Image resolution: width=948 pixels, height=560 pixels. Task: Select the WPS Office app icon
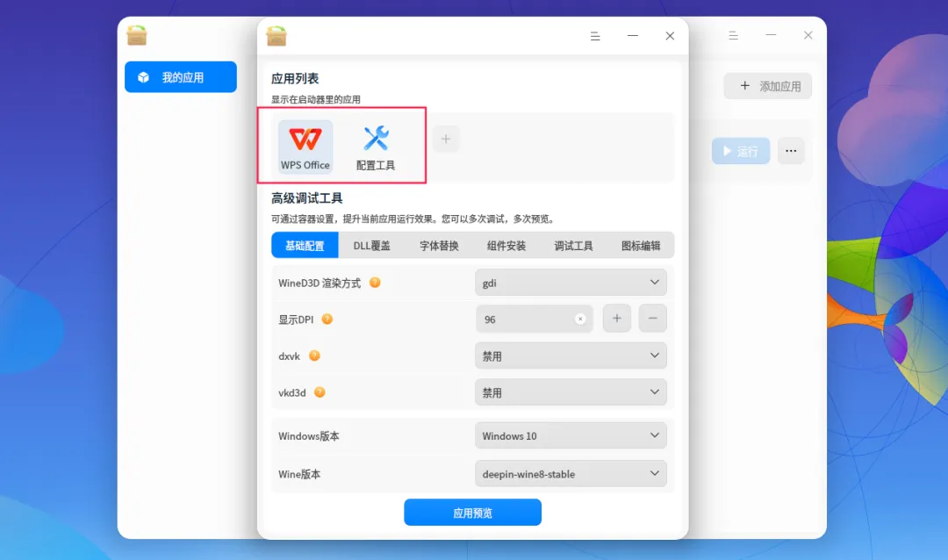305,147
